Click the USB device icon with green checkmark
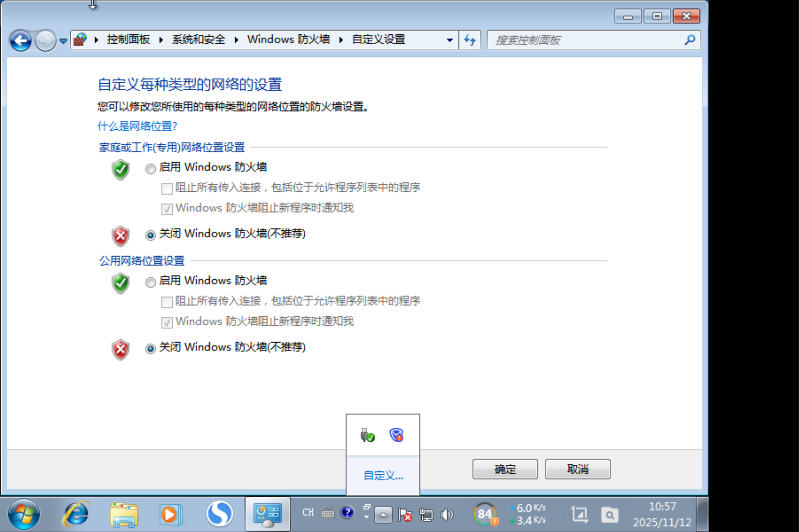 coord(367,434)
